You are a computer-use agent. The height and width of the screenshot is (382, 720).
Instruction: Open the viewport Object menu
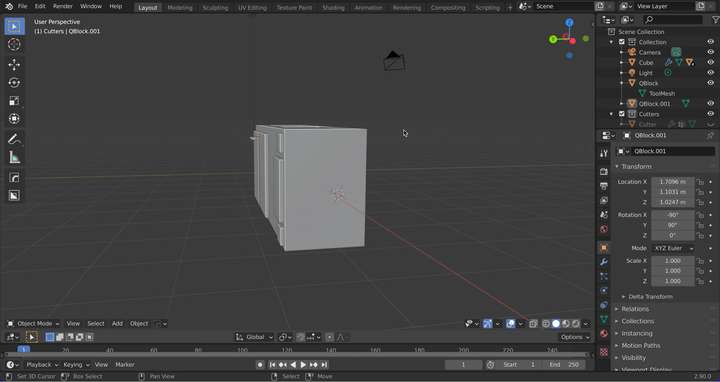coord(139,324)
